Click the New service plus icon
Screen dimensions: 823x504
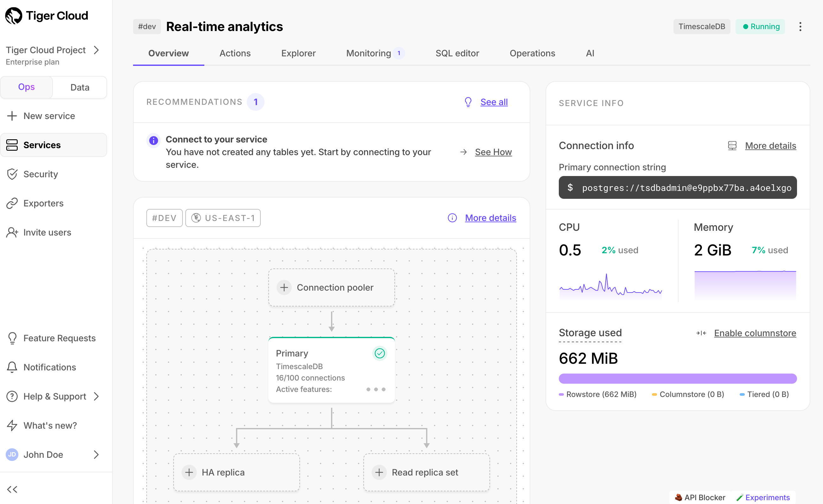[12, 116]
